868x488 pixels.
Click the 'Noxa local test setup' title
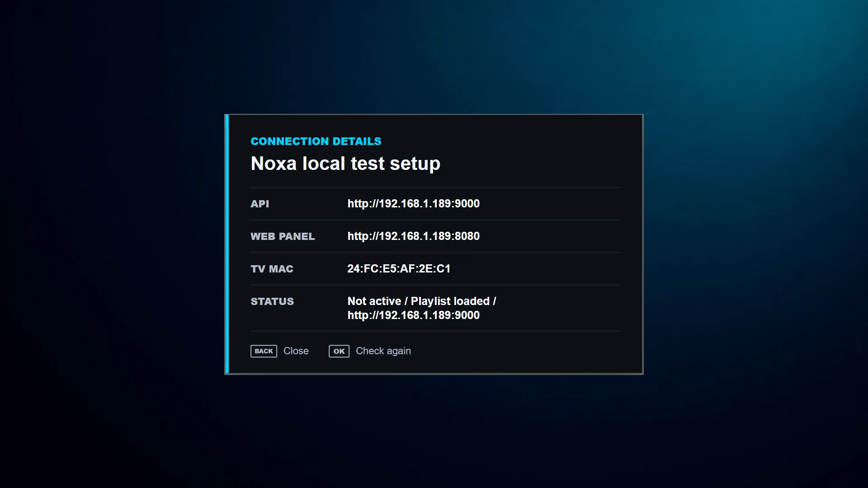[x=345, y=164]
